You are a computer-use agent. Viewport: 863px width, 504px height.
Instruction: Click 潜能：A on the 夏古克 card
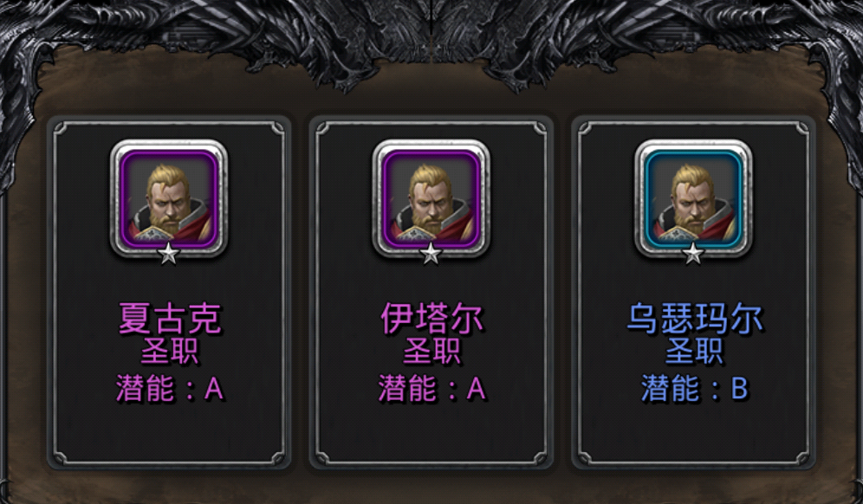(170, 389)
